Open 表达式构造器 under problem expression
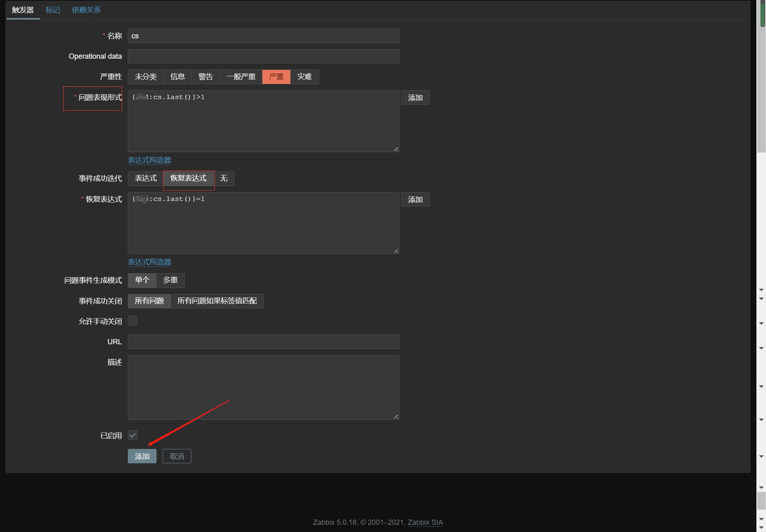This screenshot has height=532, width=766. click(x=149, y=160)
